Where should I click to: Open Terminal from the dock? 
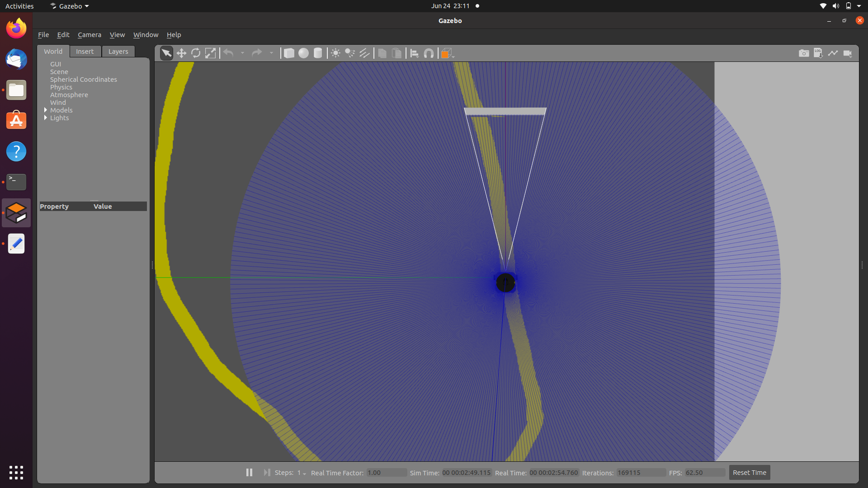[x=16, y=182]
